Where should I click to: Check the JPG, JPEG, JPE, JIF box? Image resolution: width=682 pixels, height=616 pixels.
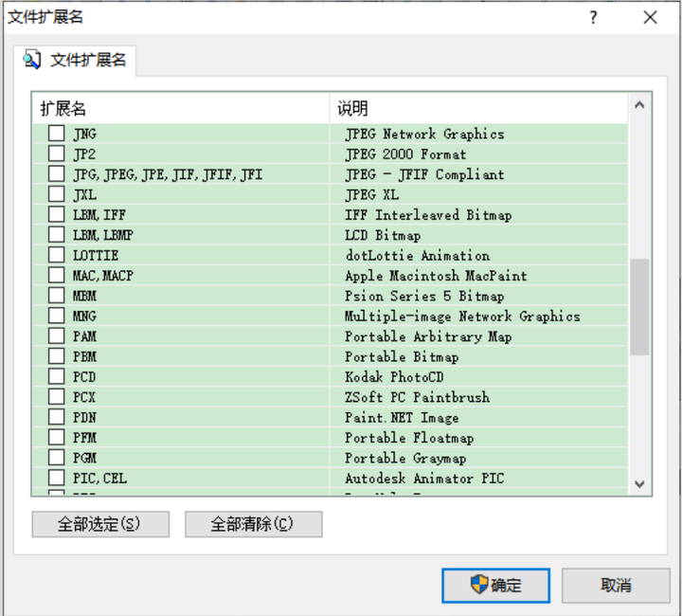tap(56, 174)
